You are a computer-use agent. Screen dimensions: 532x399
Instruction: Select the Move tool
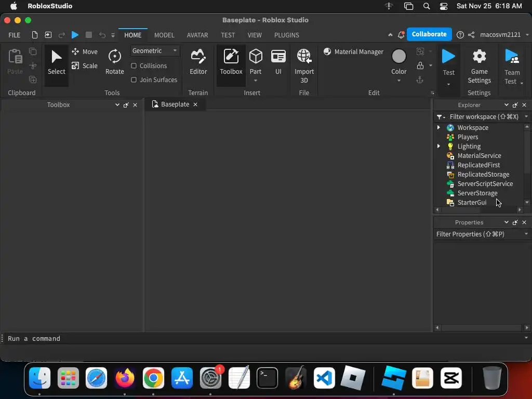coord(85,51)
